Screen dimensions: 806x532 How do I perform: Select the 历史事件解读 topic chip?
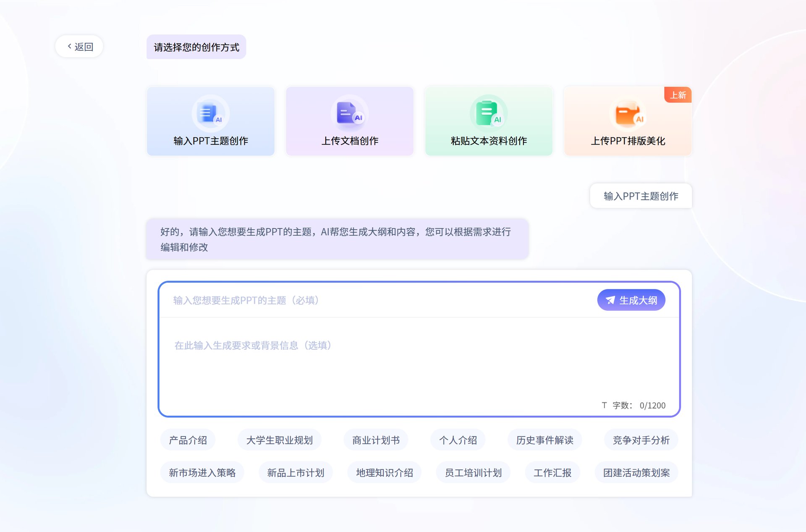[544, 440]
